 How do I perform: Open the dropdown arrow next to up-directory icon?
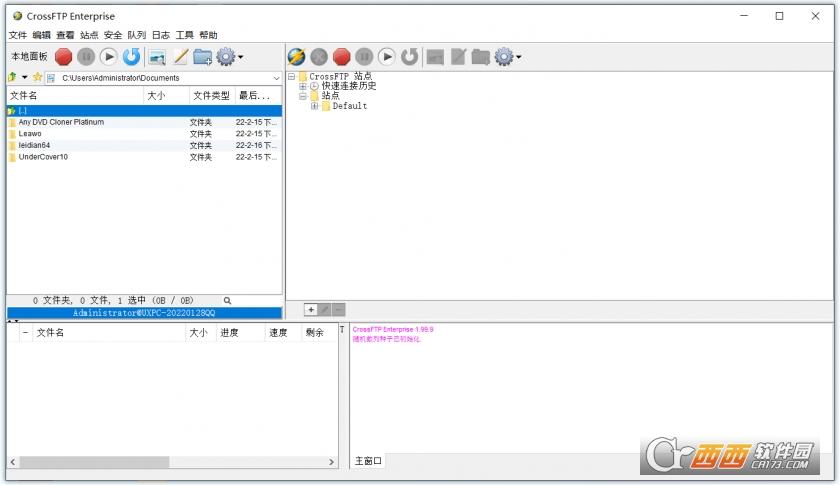pos(25,77)
